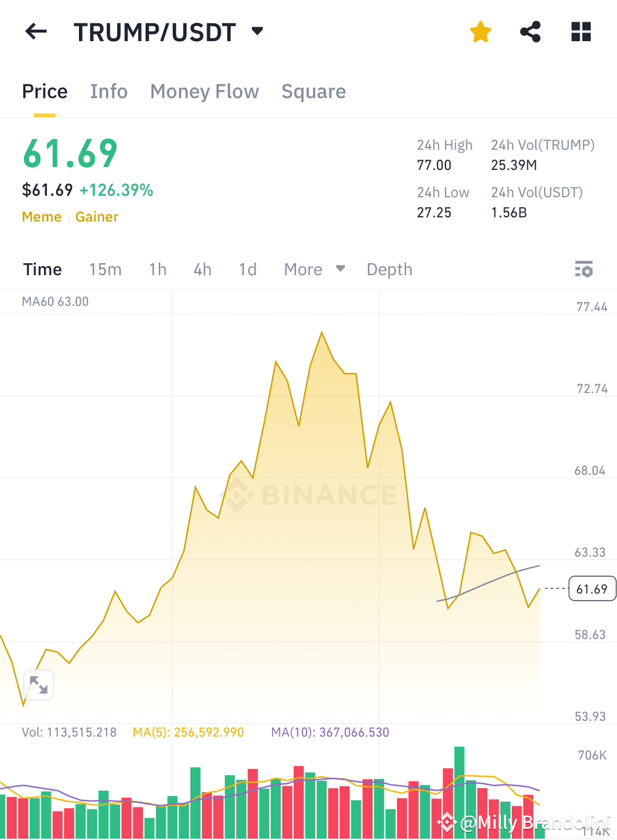Switch chart to 1d timeframe
Viewport: 617px width, 840px height.
[x=247, y=269]
